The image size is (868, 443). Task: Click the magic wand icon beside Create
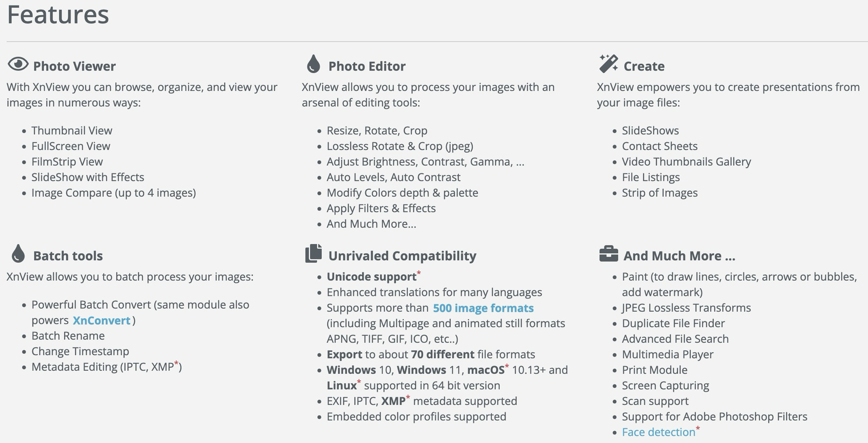coord(609,64)
